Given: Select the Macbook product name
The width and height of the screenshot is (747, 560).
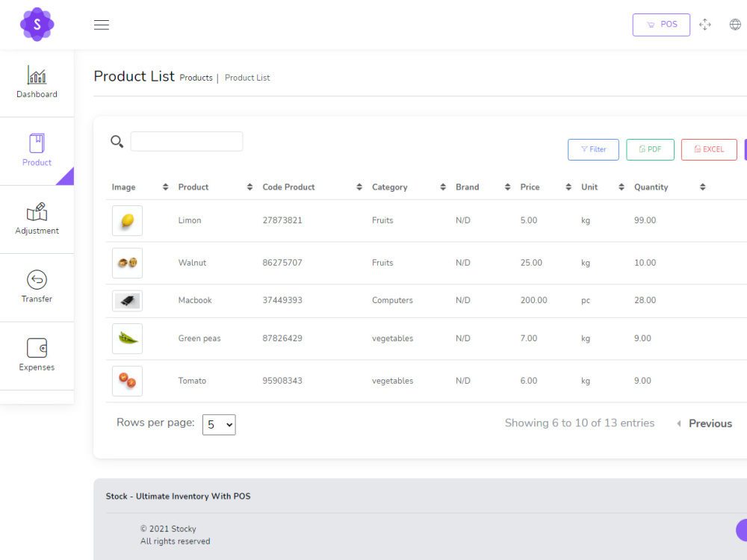Looking at the screenshot, I should (x=195, y=300).
